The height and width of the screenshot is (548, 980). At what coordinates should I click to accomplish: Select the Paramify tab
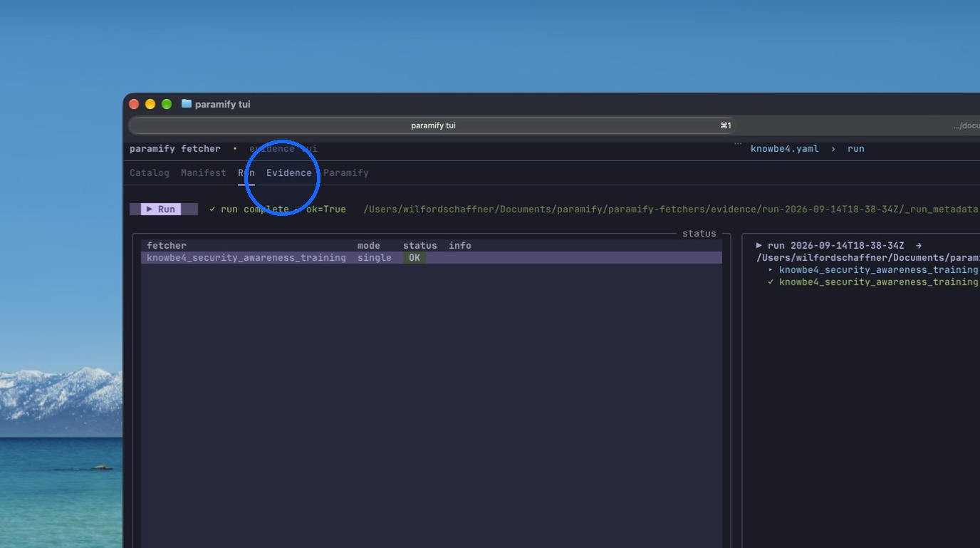coord(346,172)
